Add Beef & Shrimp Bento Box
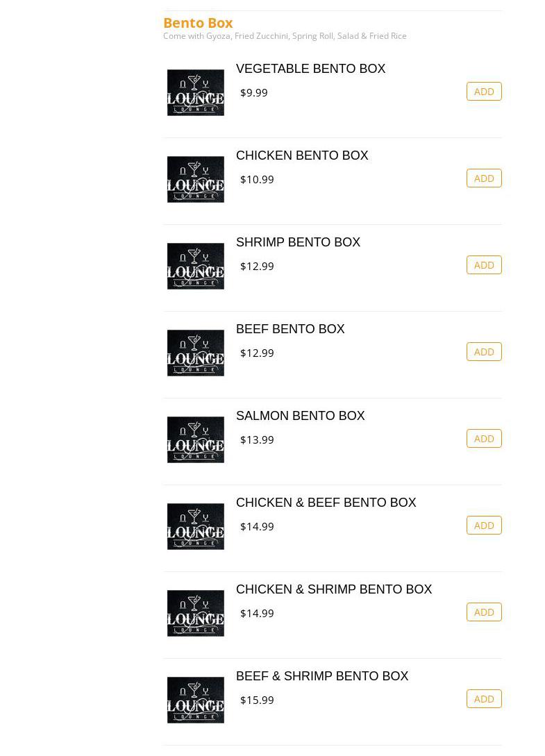The image size is (545, 756). pyautogui.click(x=484, y=699)
